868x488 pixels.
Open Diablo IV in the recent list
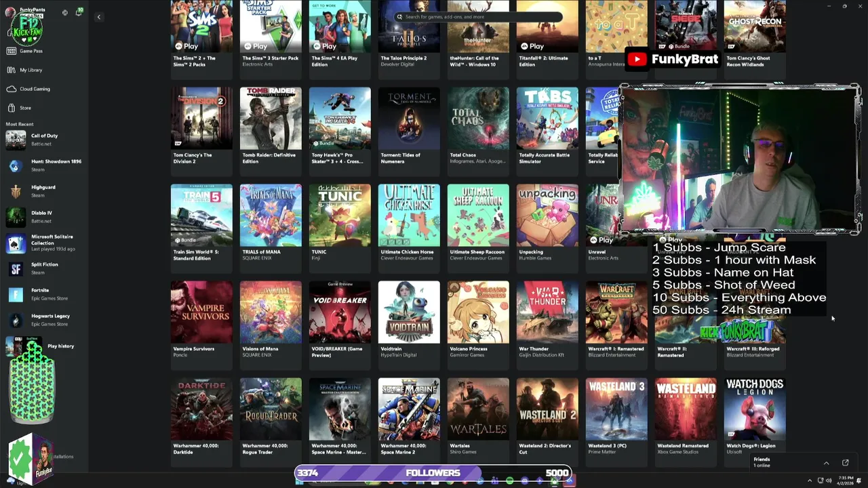tap(44, 217)
